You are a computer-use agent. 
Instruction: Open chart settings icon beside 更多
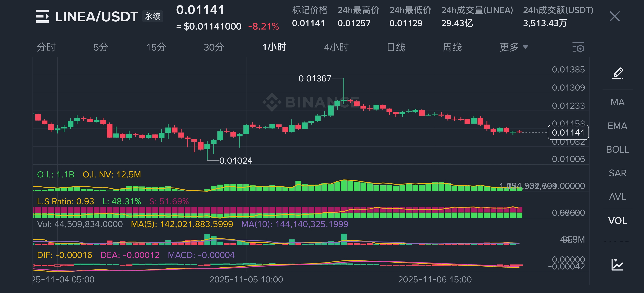(x=578, y=47)
